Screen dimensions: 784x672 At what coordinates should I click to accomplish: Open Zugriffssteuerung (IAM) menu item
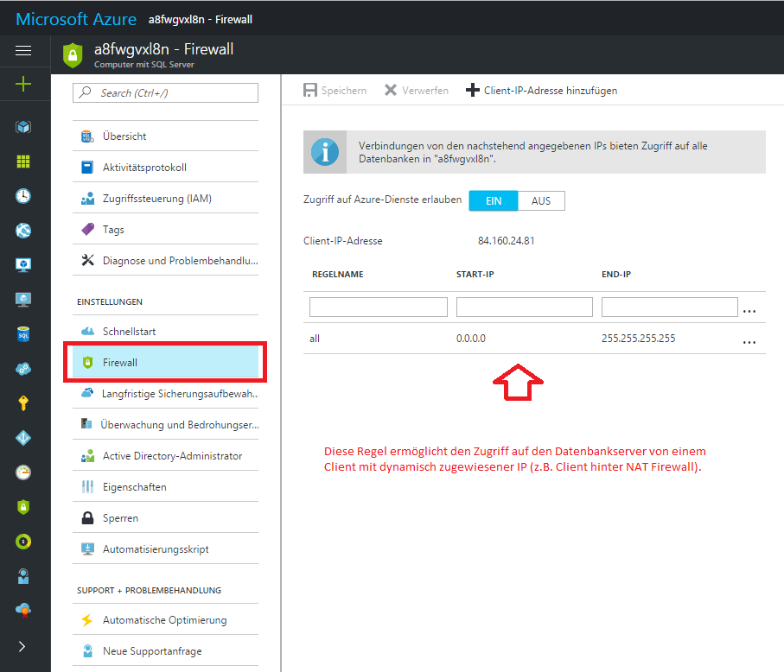coord(165,199)
